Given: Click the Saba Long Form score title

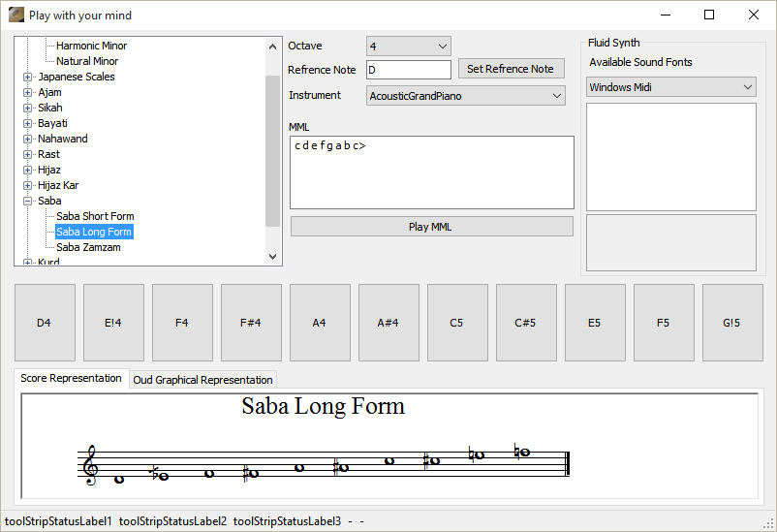Looking at the screenshot, I should [x=323, y=406].
